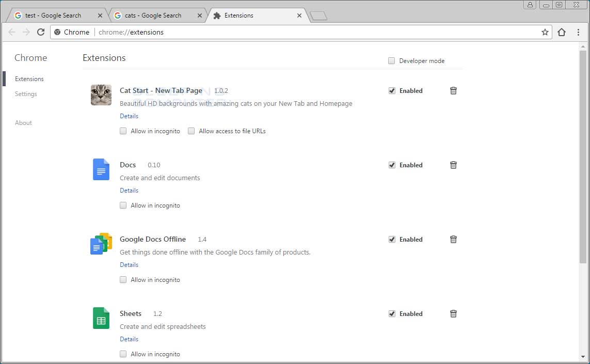The width and height of the screenshot is (590, 364).
Task: Open the Chrome three-dot menu
Action: coord(578,33)
